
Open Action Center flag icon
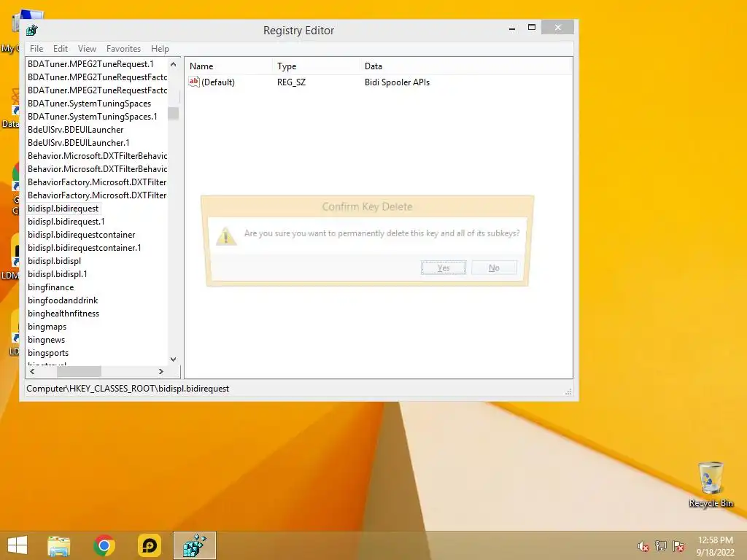tap(678, 546)
